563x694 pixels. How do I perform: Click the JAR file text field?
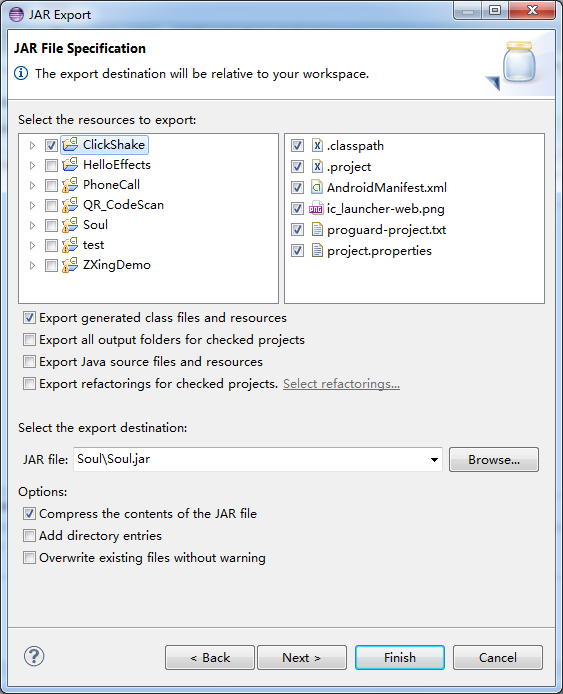click(x=258, y=459)
